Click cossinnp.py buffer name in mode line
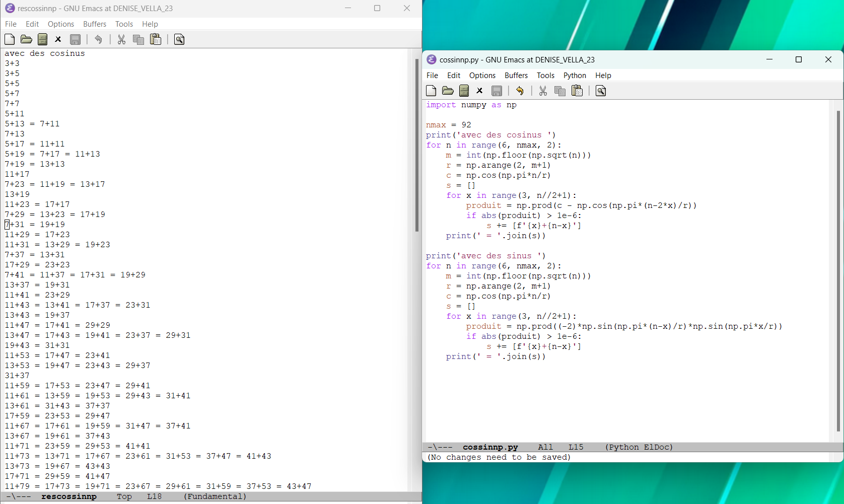 490,447
